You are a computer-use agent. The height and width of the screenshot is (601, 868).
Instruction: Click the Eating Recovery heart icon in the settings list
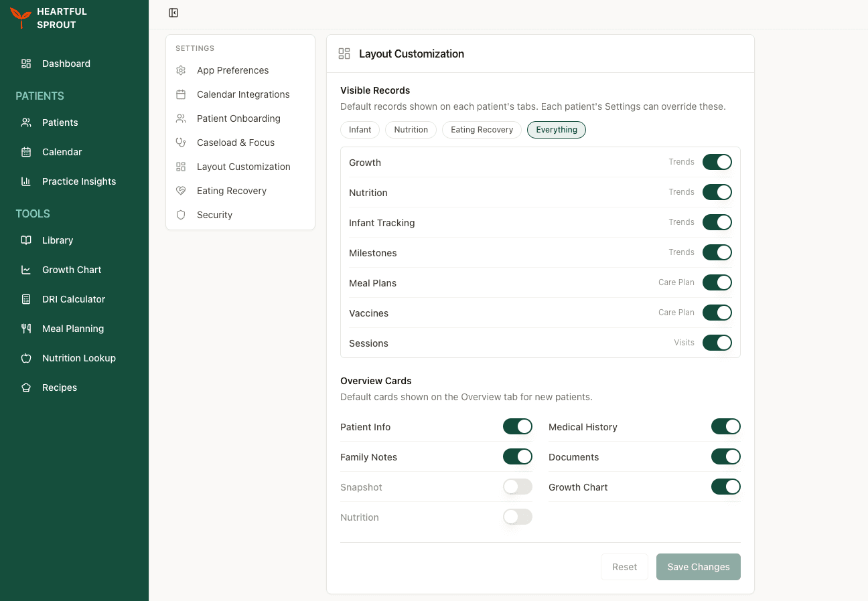coord(181,191)
